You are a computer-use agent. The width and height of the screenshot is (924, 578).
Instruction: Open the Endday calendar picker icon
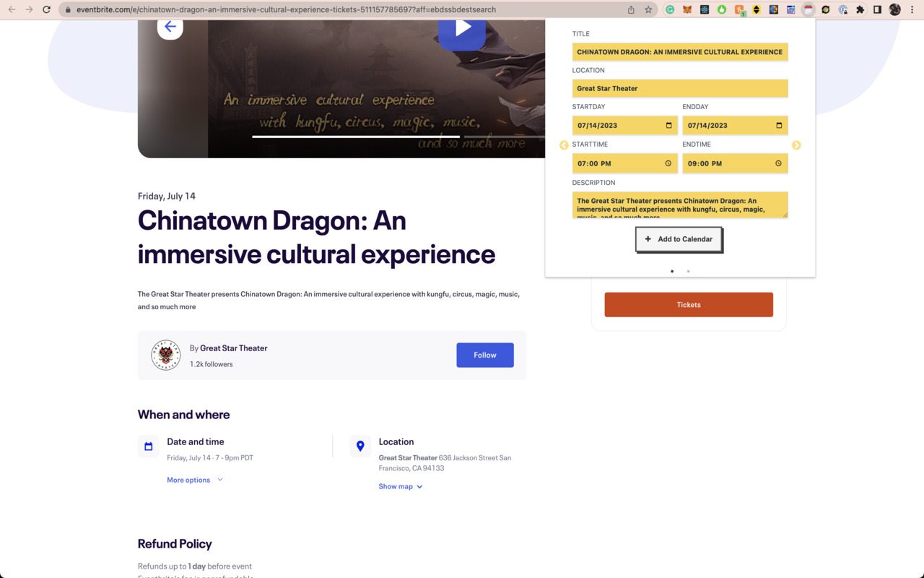click(779, 125)
